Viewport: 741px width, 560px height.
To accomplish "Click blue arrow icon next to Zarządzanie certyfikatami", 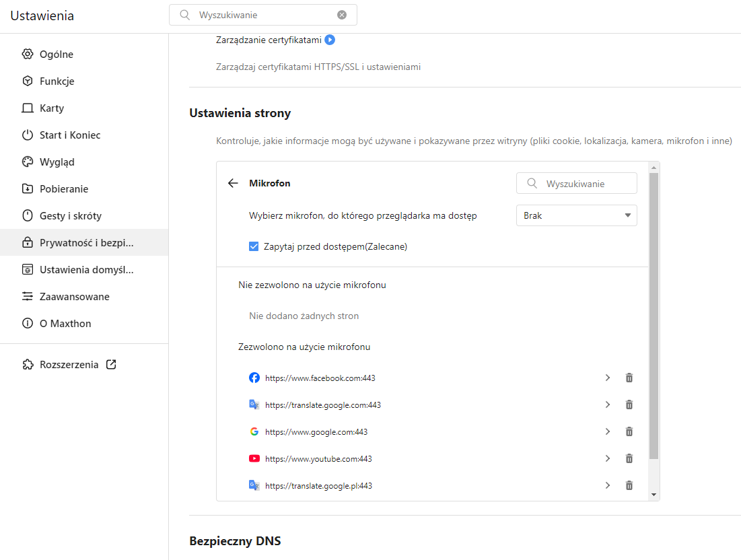I will 330,40.
